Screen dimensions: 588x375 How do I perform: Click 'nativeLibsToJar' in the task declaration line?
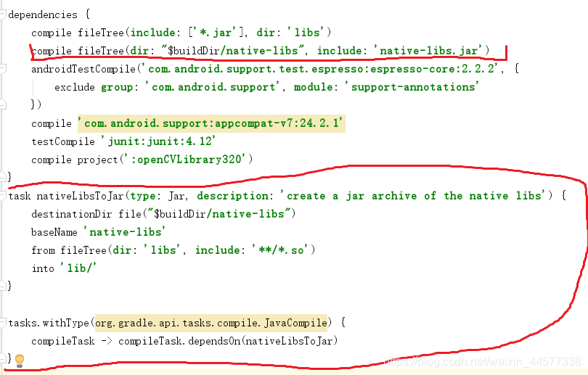(x=80, y=196)
